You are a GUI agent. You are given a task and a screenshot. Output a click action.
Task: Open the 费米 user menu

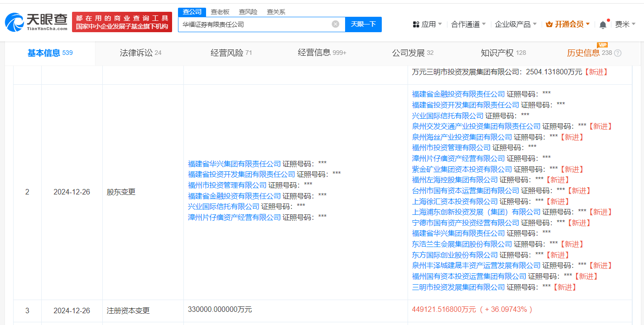point(625,24)
